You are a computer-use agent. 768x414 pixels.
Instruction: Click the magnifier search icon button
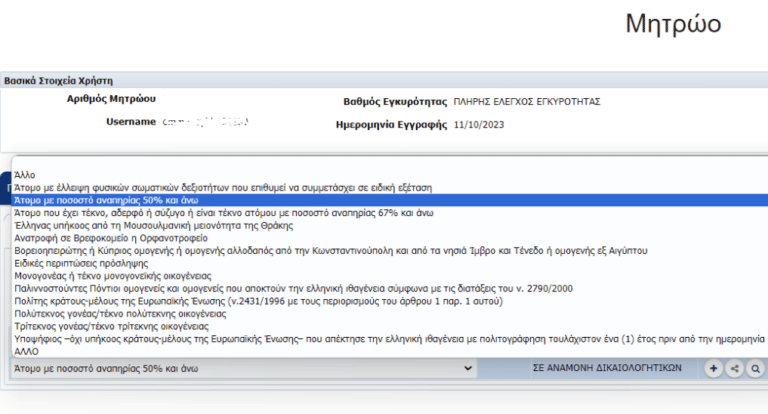[x=755, y=368]
